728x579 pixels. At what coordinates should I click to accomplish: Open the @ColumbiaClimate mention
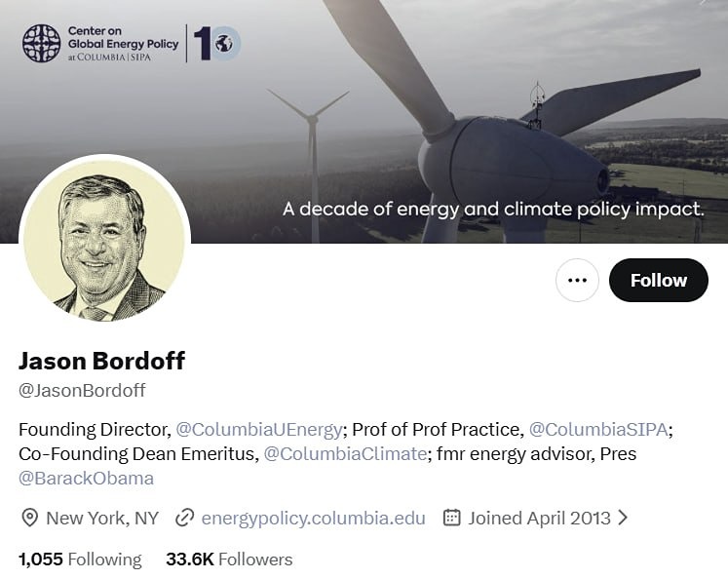coord(345,453)
